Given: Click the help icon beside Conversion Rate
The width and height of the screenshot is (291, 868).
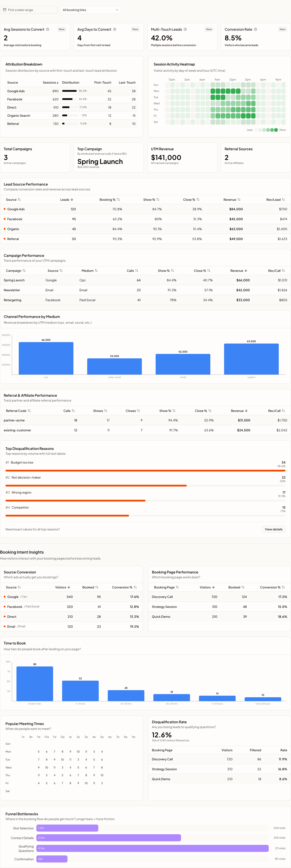Looking at the screenshot, I should [255, 29].
